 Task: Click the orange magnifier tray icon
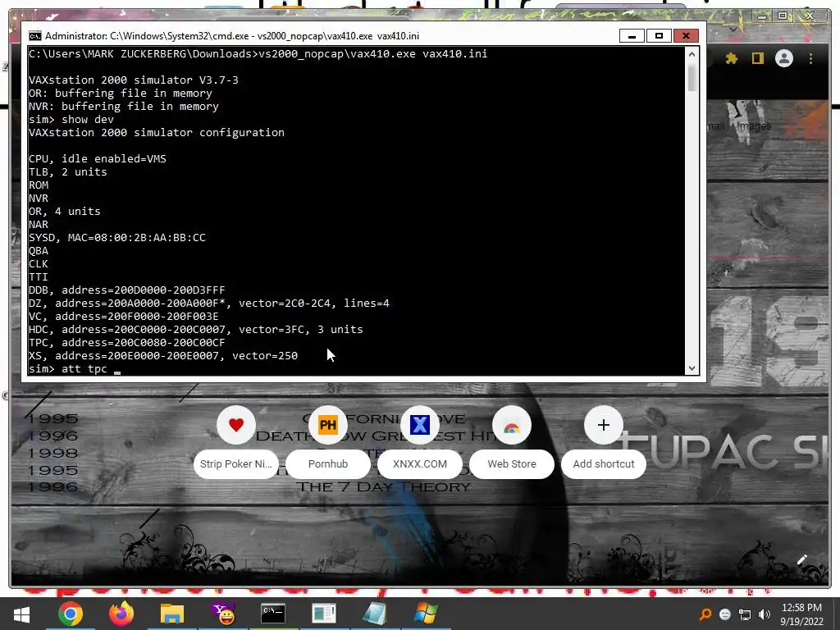[x=705, y=614]
